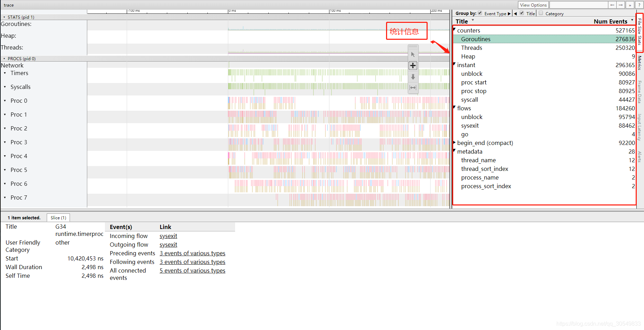
Task: Click the Network track label
Action: pos(12,65)
